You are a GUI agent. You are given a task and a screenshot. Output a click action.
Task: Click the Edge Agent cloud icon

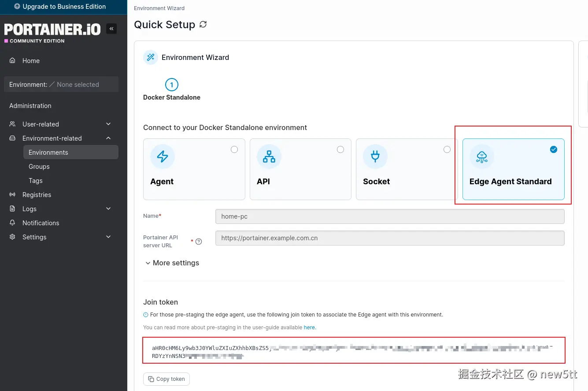click(482, 156)
